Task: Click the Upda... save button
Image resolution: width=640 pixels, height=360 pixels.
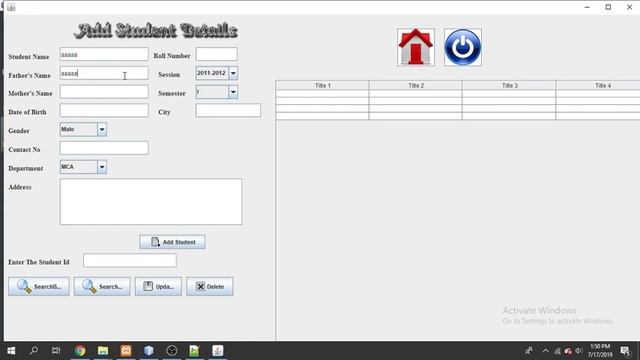Action: coord(158,287)
